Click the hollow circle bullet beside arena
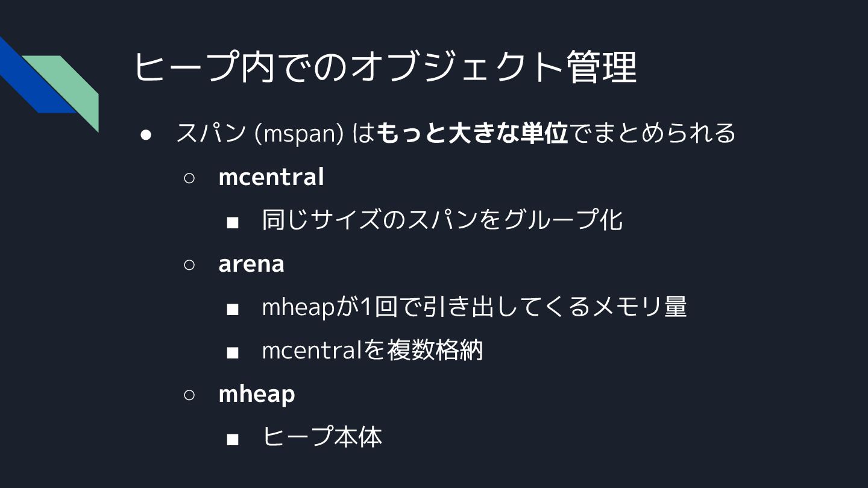868x488 pixels. click(189, 265)
